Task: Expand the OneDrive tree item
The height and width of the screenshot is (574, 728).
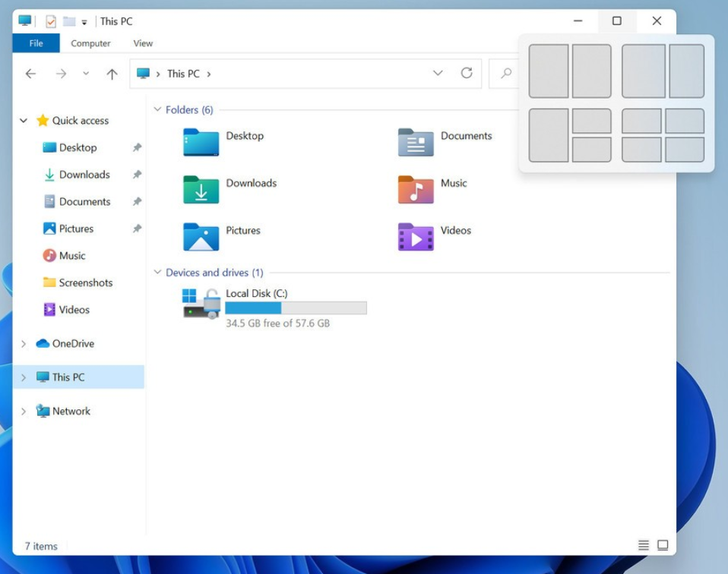Action: pos(22,343)
